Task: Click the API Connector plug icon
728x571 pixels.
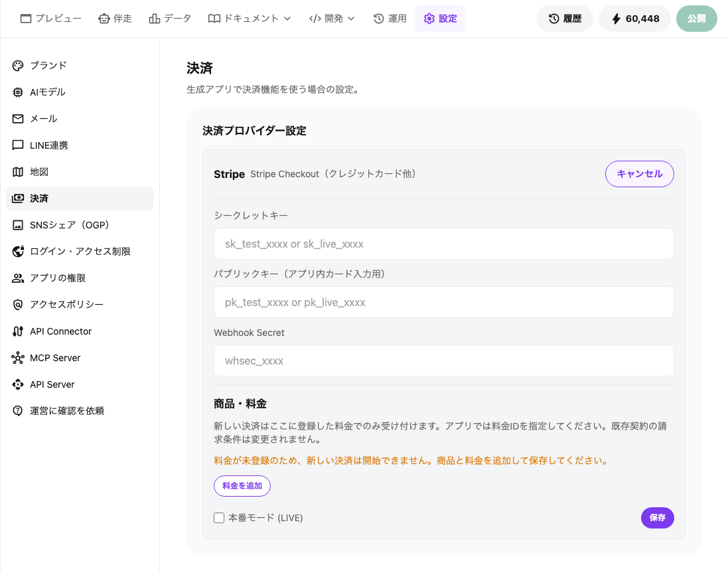Action: (x=18, y=331)
